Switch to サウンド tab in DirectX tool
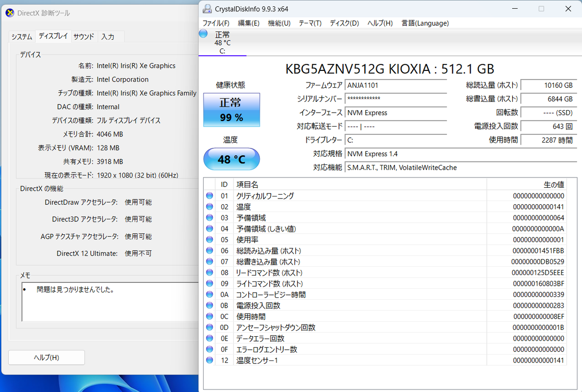This screenshot has width=582, height=392. coord(84,37)
